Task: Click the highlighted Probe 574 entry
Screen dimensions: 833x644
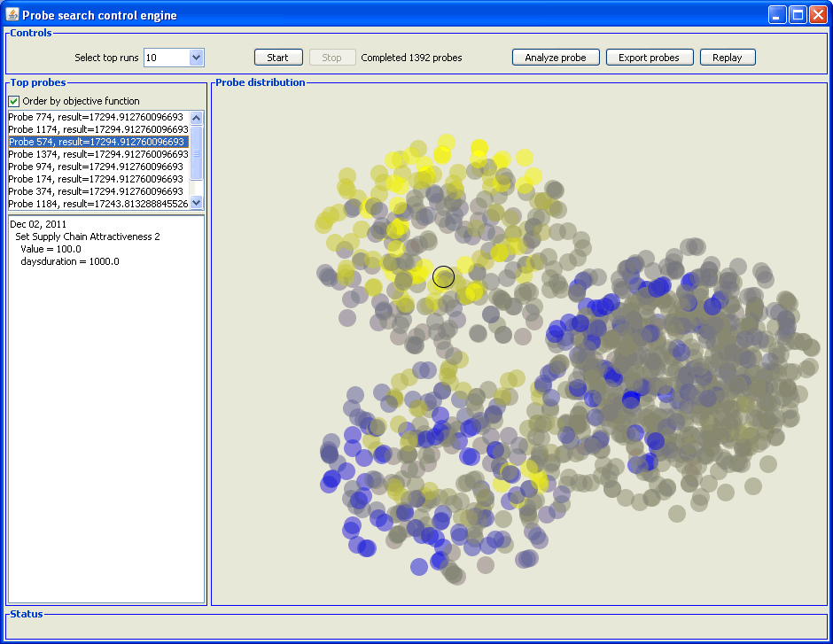Action: (96, 142)
